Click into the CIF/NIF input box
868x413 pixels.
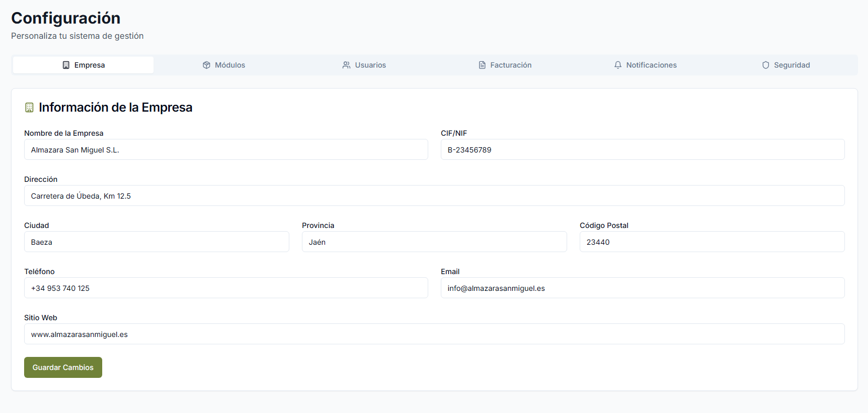tap(642, 150)
